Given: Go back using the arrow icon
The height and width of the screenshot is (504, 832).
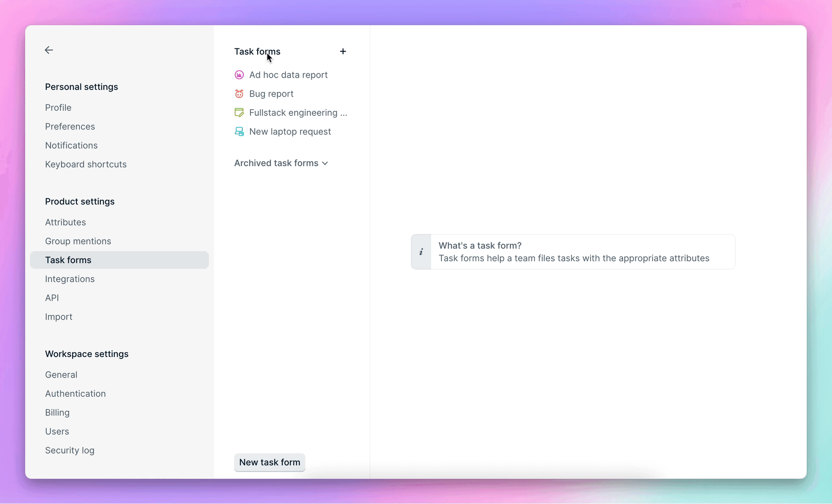Looking at the screenshot, I should click(x=49, y=50).
